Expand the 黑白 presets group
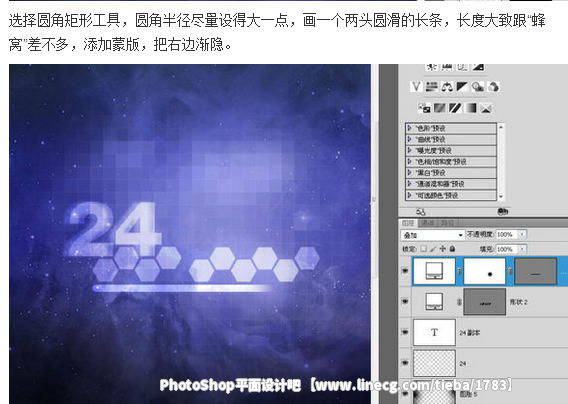Image resolution: width=568 pixels, height=404 pixels. click(x=409, y=172)
